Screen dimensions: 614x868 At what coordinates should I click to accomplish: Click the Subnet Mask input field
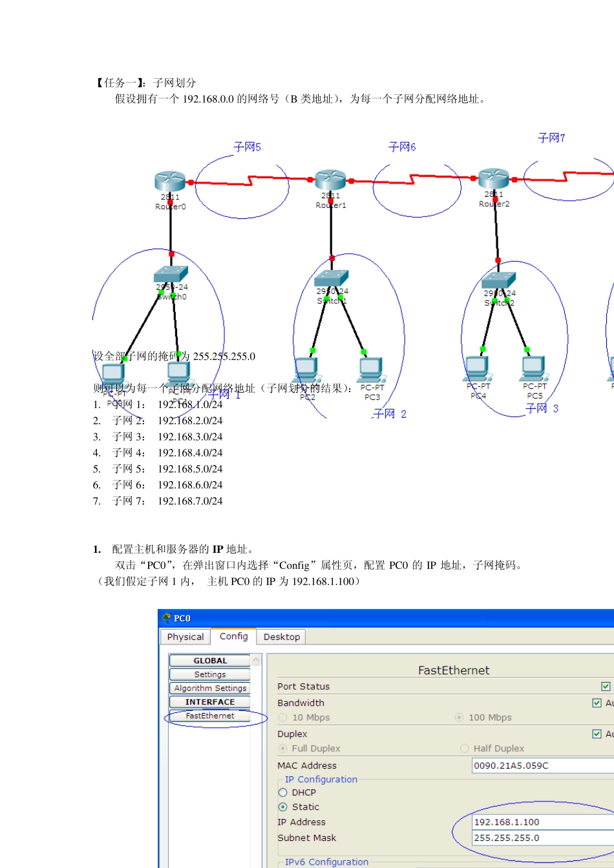543,838
